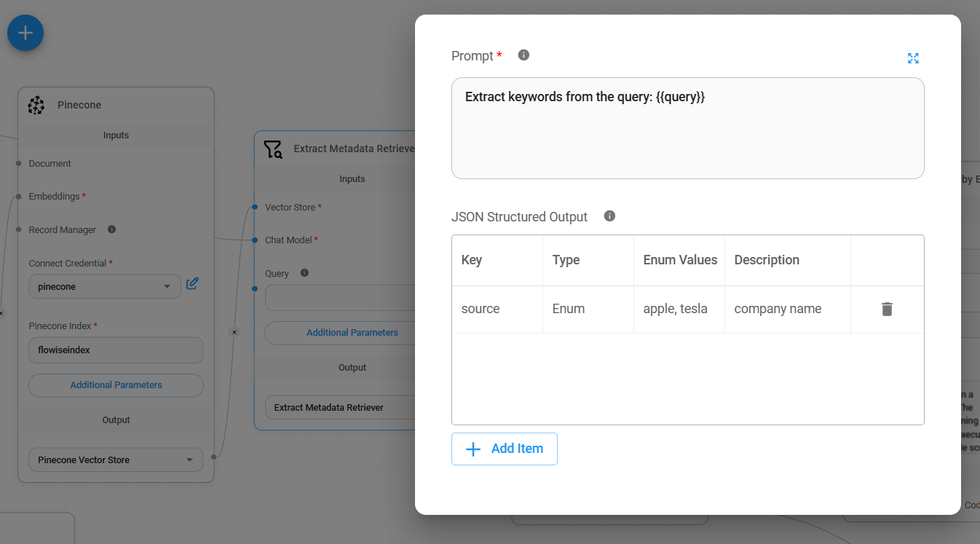Image resolution: width=980 pixels, height=544 pixels.
Task: Click info icon next to Record Manager
Action: (x=111, y=229)
